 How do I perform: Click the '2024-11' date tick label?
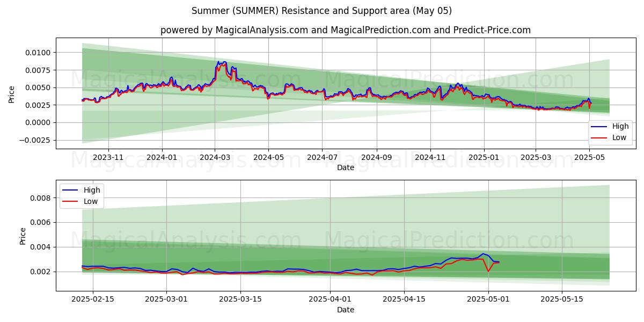(430, 157)
